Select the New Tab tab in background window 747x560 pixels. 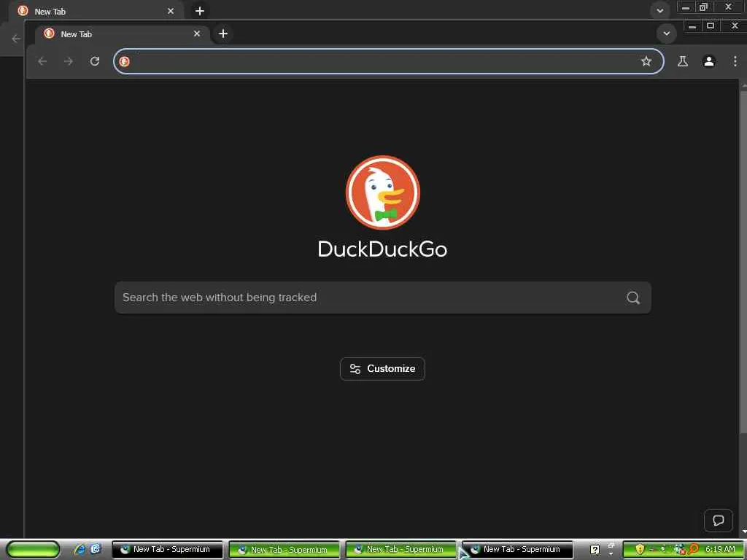(96, 11)
